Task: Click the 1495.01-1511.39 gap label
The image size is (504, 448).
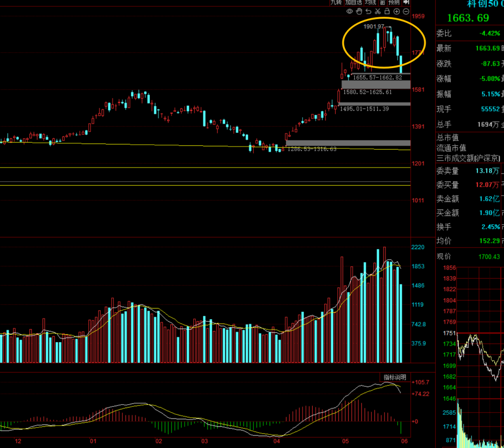Action: (x=364, y=109)
